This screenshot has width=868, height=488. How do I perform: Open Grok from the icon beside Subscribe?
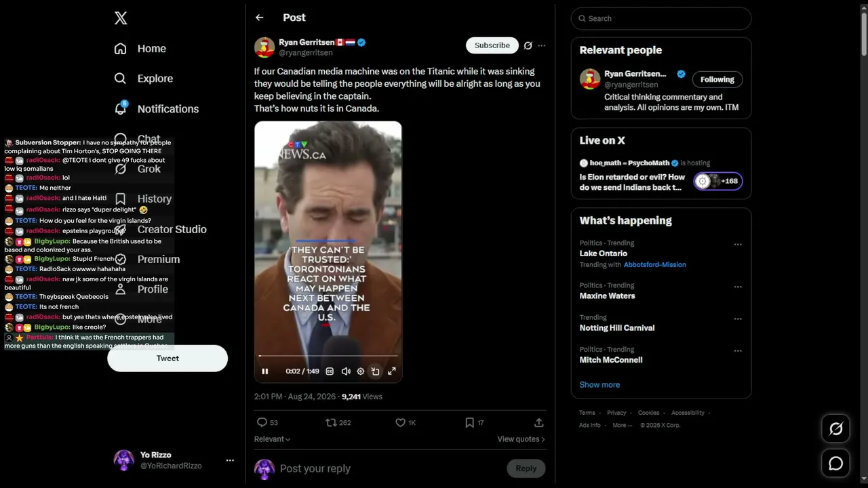[x=528, y=45]
